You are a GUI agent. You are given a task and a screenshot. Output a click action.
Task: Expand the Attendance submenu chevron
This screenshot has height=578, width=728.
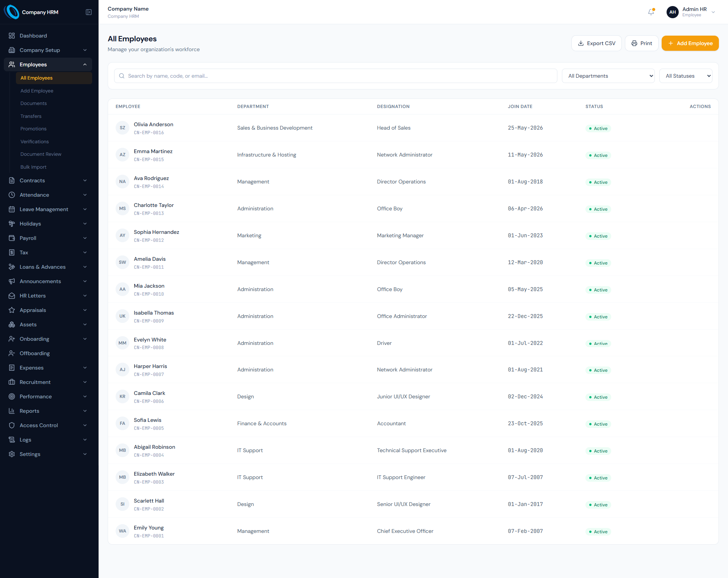[85, 195]
